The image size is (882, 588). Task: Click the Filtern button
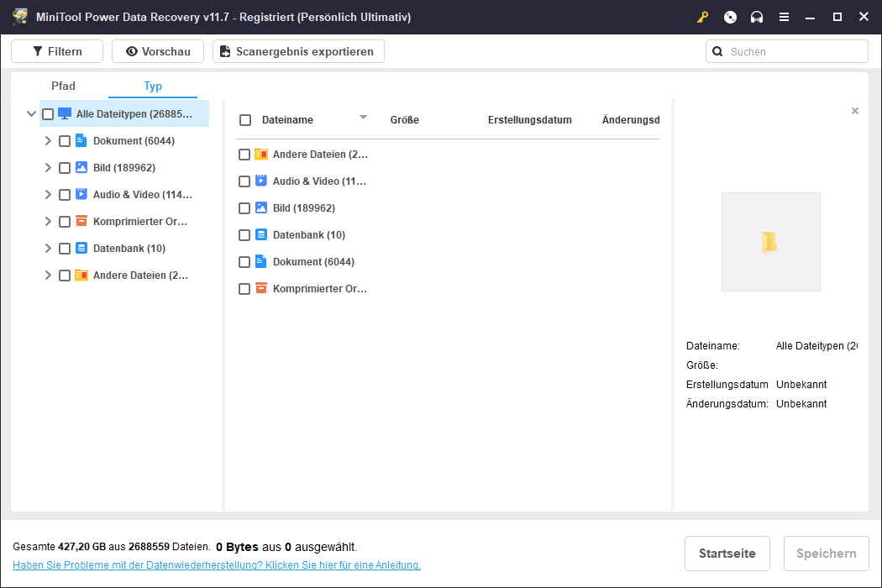(x=57, y=51)
